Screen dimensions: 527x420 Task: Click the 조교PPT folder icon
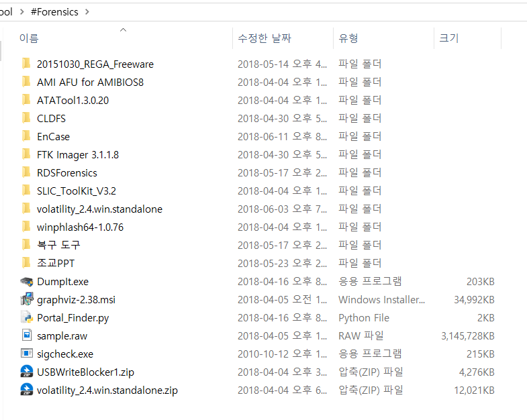click(x=26, y=263)
